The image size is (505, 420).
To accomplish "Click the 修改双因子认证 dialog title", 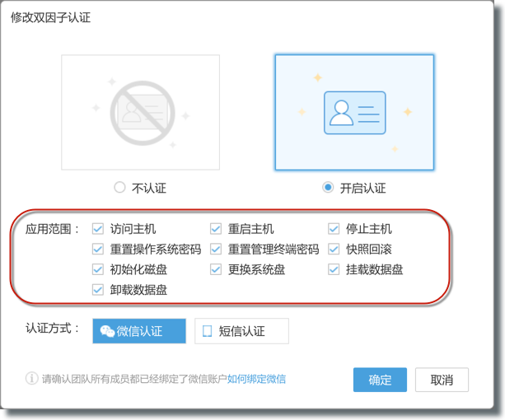I will (x=50, y=17).
